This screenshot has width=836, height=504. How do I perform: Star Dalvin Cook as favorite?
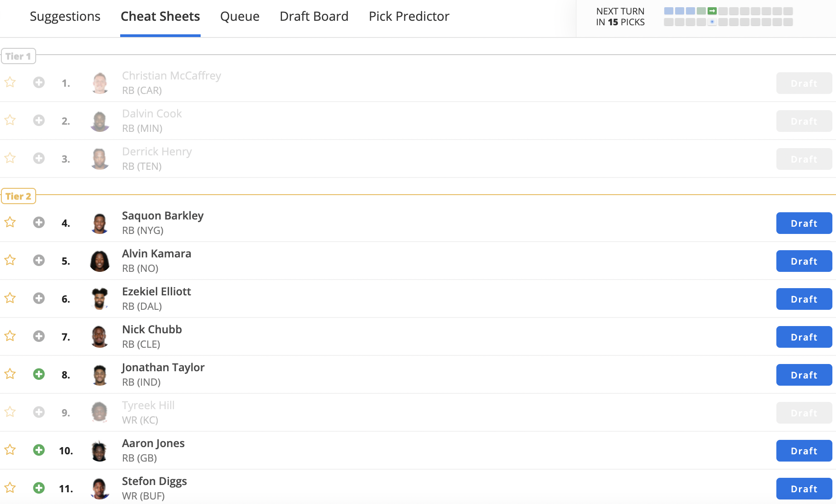coord(10,120)
